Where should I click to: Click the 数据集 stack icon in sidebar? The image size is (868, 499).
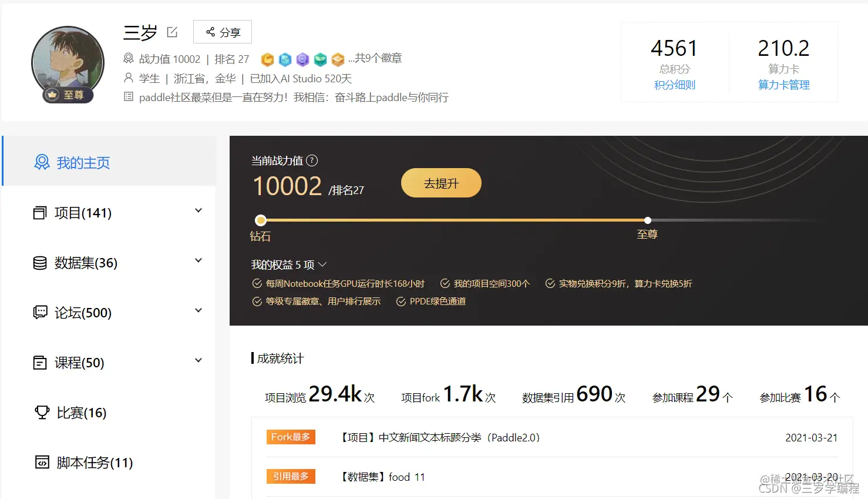(x=41, y=263)
